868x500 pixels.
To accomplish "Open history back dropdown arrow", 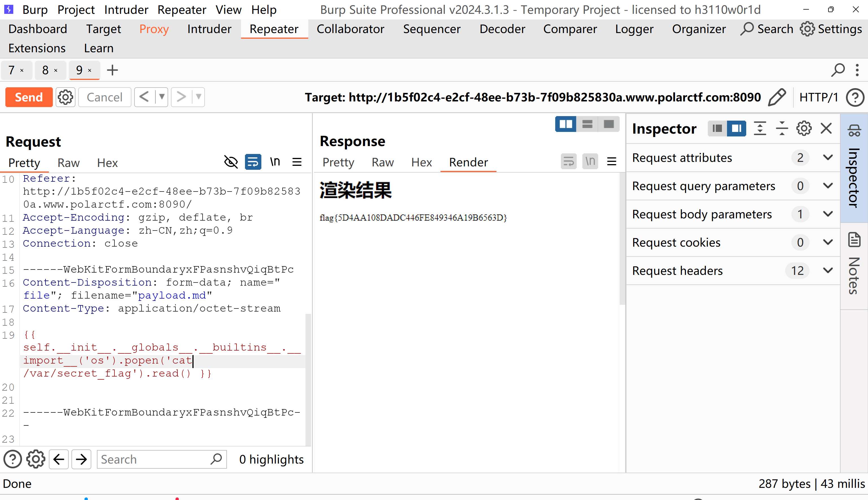I will [x=161, y=97].
